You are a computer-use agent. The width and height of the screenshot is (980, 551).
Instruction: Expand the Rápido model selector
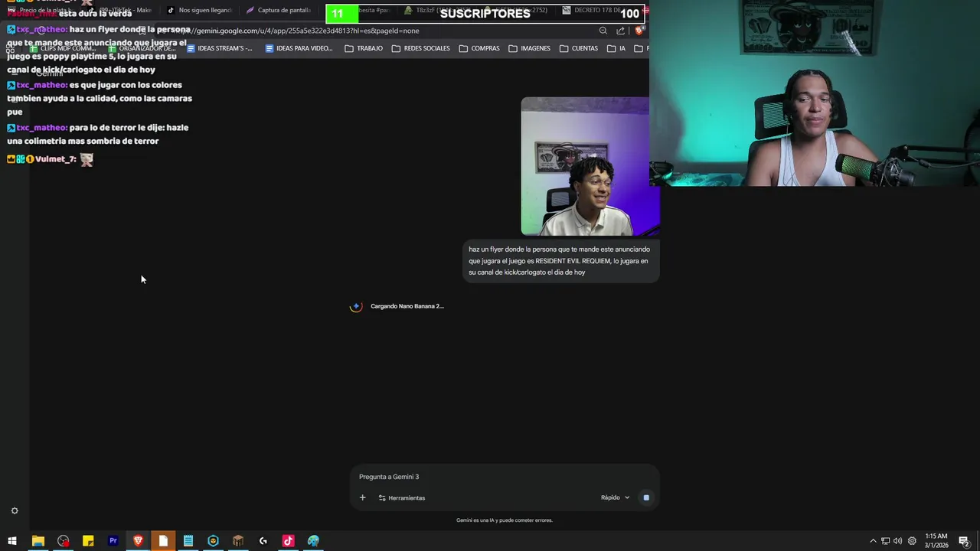click(616, 497)
